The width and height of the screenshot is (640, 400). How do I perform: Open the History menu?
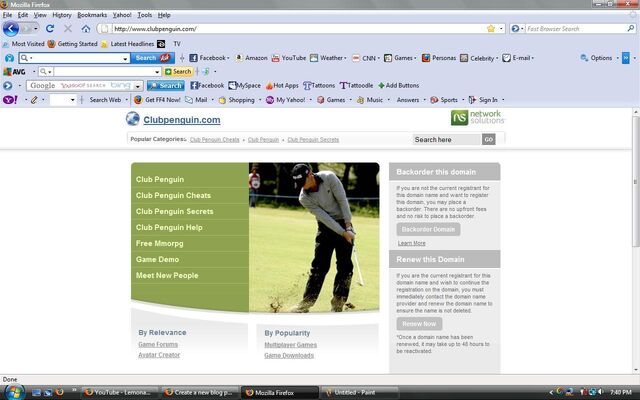click(62, 15)
